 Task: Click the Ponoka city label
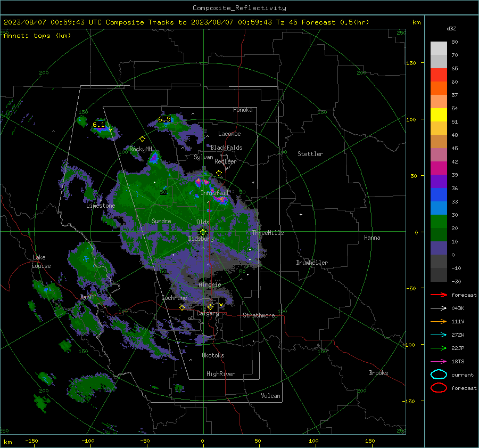[243, 110]
